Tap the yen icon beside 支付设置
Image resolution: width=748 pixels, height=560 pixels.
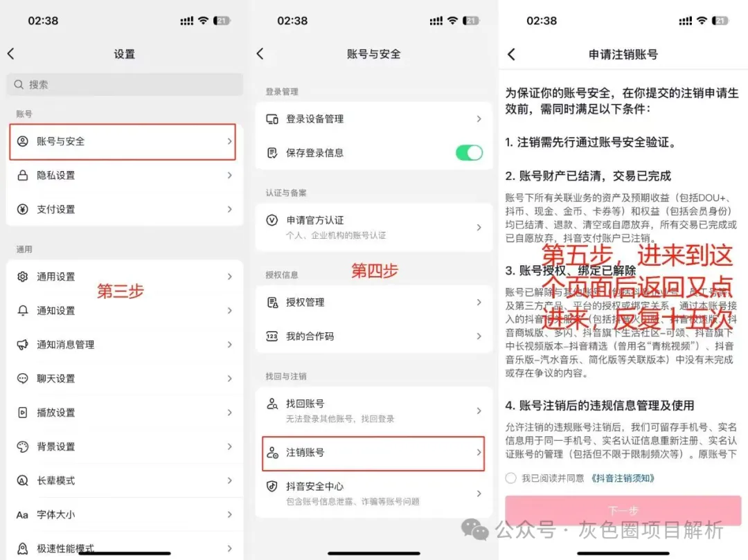[23, 210]
